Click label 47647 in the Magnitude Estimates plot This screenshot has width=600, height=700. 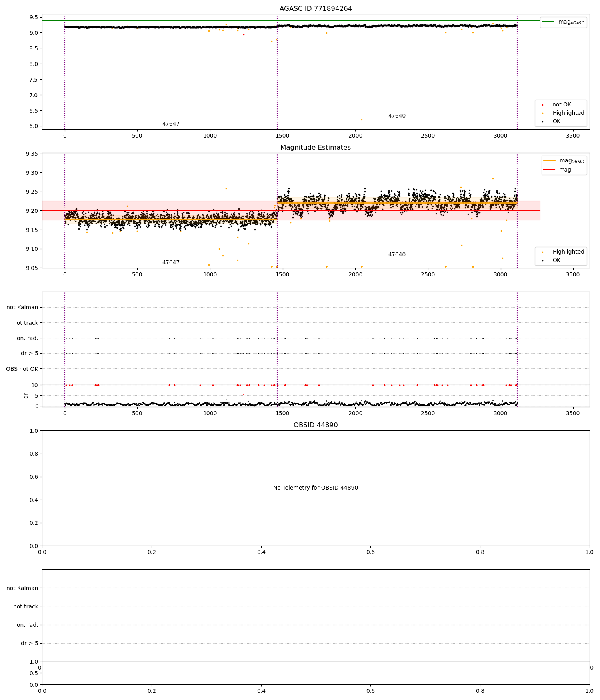tap(171, 263)
